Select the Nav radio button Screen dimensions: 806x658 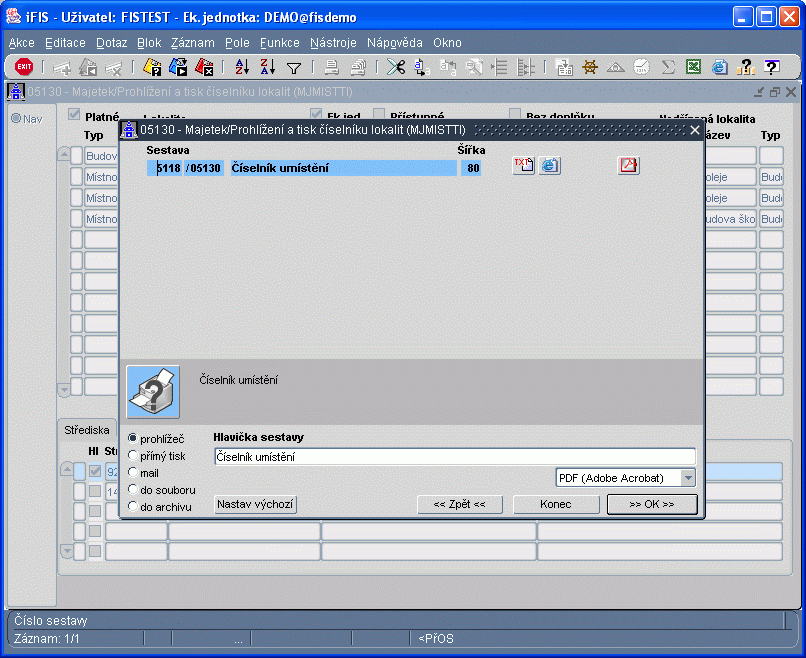pyautogui.click(x=16, y=118)
